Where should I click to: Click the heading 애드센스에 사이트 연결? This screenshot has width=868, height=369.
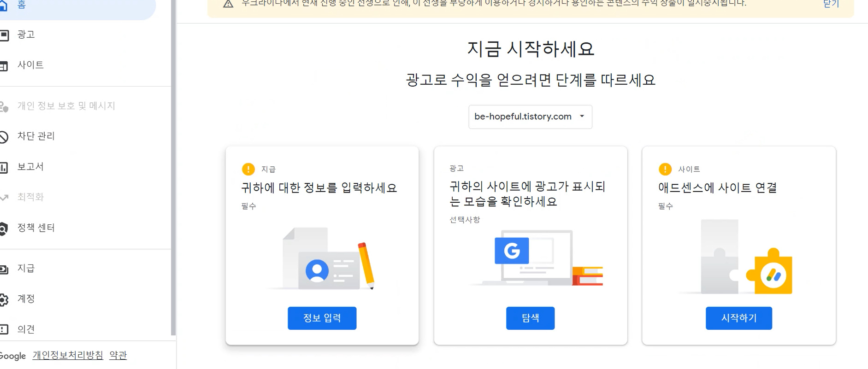tap(717, 188)
